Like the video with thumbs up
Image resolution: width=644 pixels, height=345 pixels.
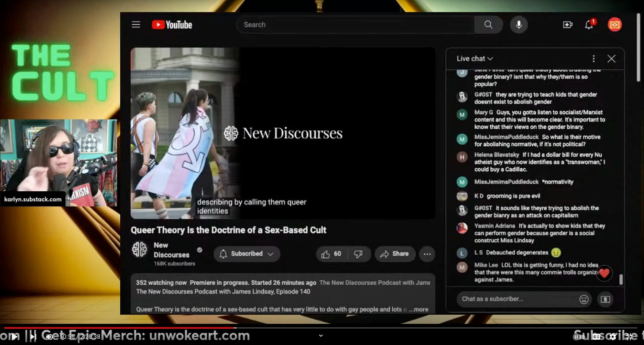tap(332, 254)
